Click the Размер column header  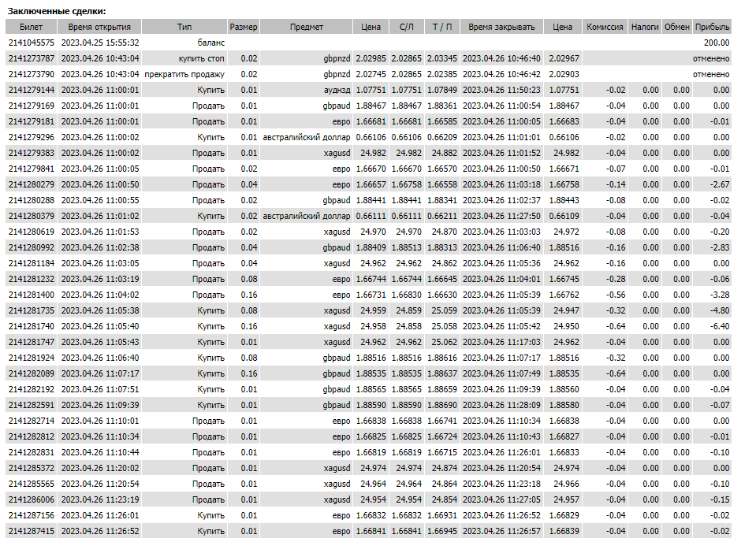tap(244, 27)
